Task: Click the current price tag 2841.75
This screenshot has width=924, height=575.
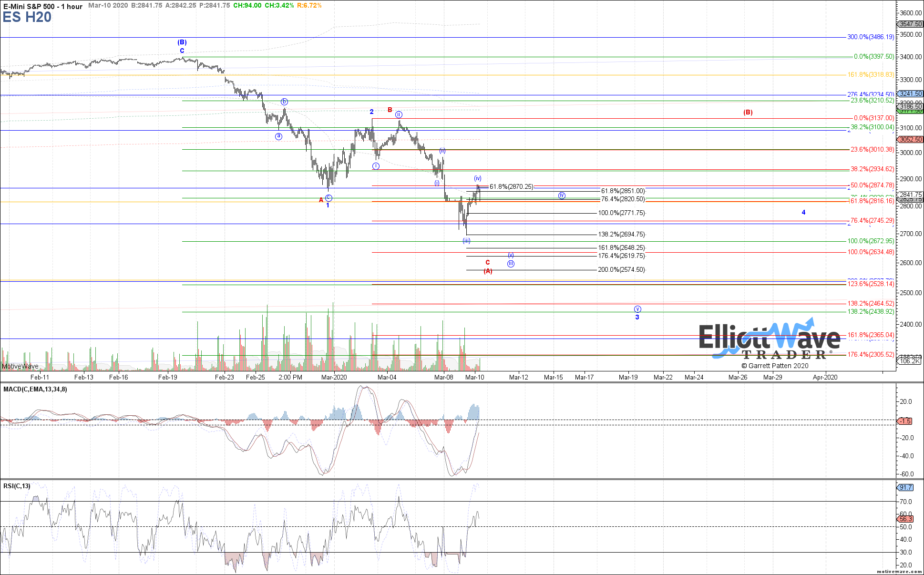Action: 910,195
